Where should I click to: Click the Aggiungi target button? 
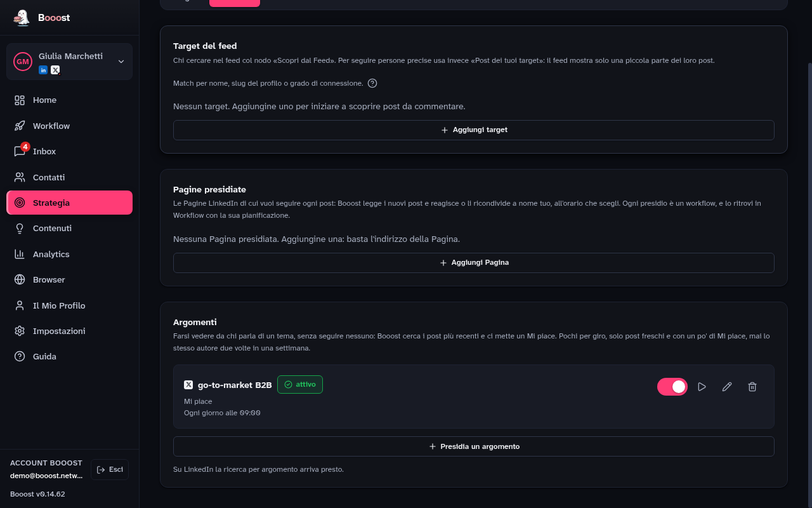tap(473, 130)
